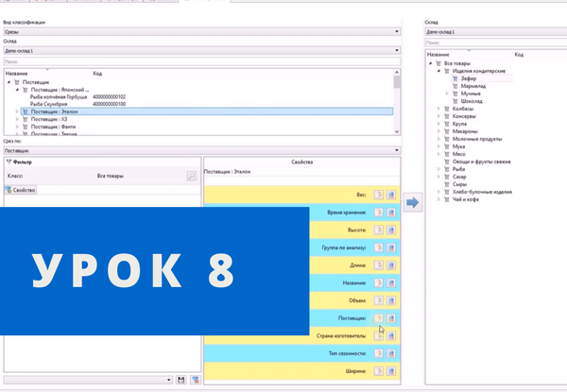Open the saved filter combo box beside the save icon

[x=88, y=380]
